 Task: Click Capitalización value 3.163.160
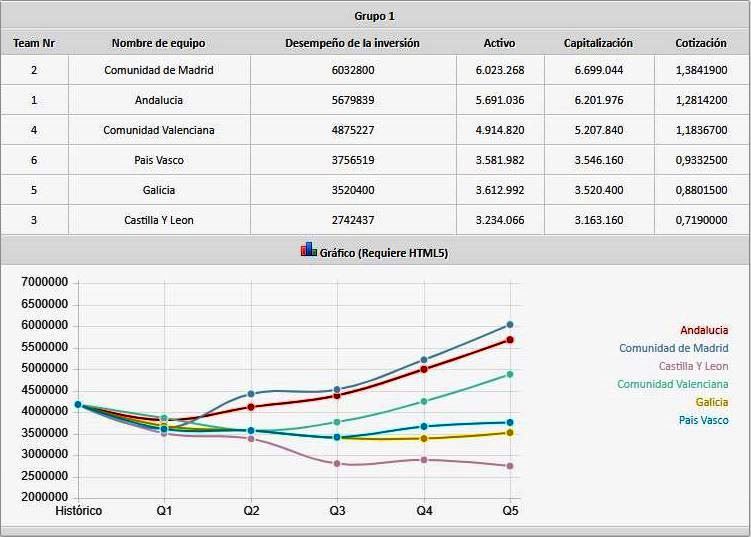tap(599, 220)
